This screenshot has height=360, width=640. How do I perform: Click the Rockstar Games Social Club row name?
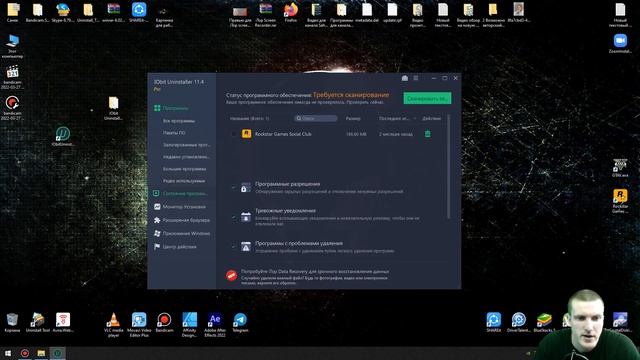point(283,134)
